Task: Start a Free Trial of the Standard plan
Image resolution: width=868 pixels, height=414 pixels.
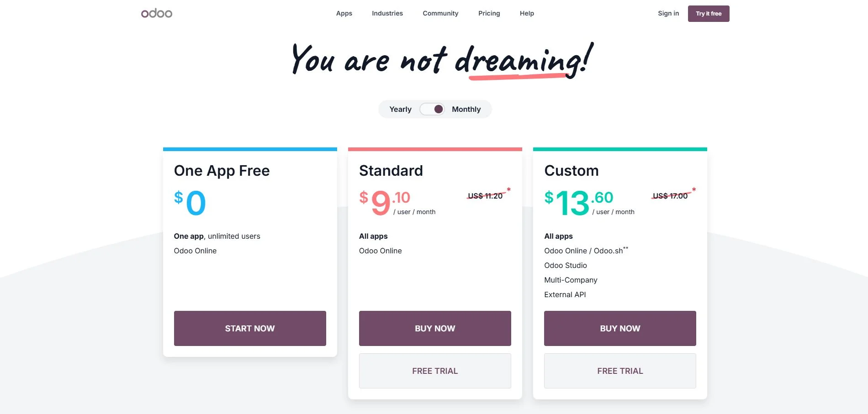Action: point(434,371)
